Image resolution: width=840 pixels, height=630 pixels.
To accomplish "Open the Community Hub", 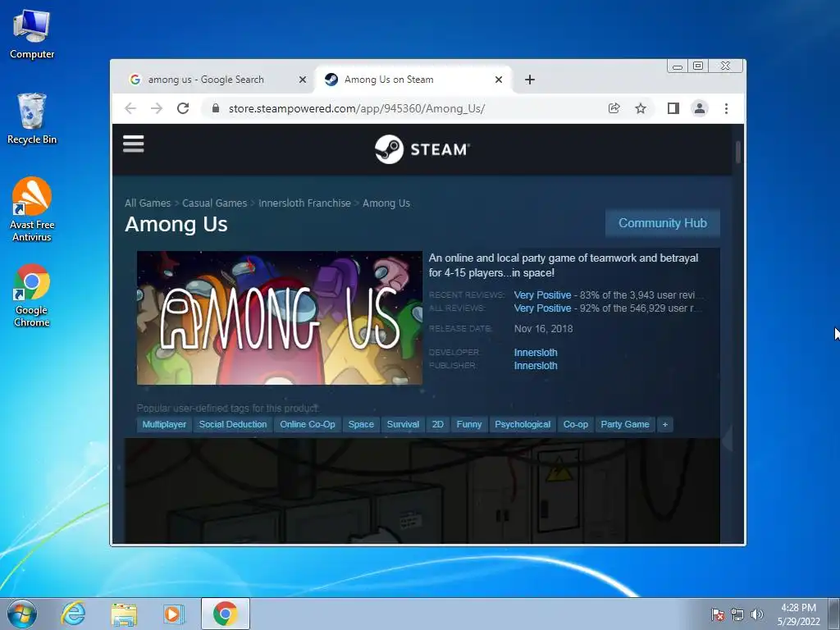I will pos(663,223).
